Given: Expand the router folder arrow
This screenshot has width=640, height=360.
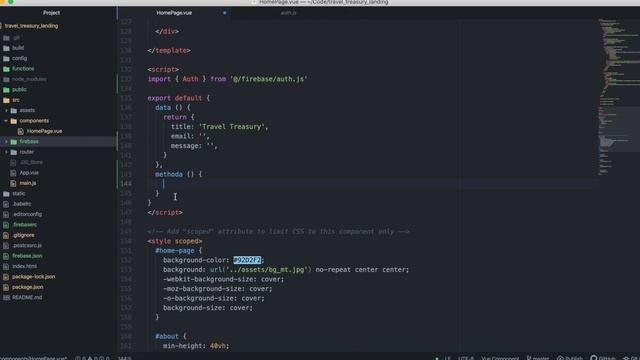Looking at the screenshot, I should pos(6,152).
